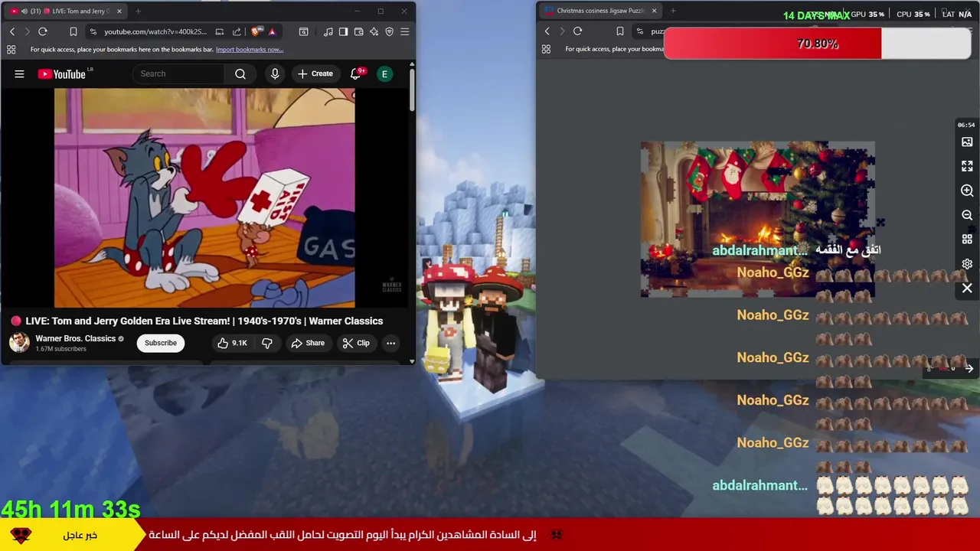
Task: Show the puzzle preview image icon
Action: 967,142
